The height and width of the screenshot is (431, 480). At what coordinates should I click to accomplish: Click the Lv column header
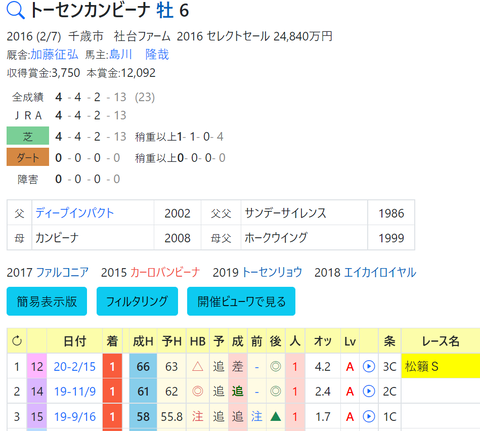click(x=350, y=341)
